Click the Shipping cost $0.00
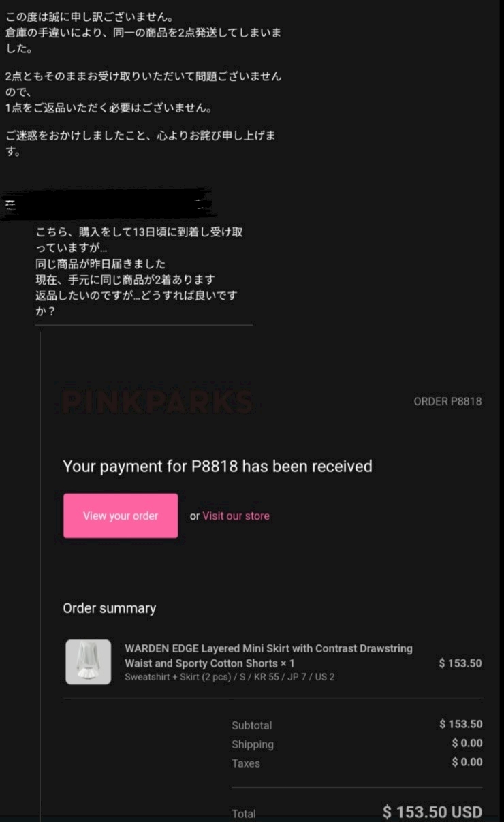 (467, 743)
